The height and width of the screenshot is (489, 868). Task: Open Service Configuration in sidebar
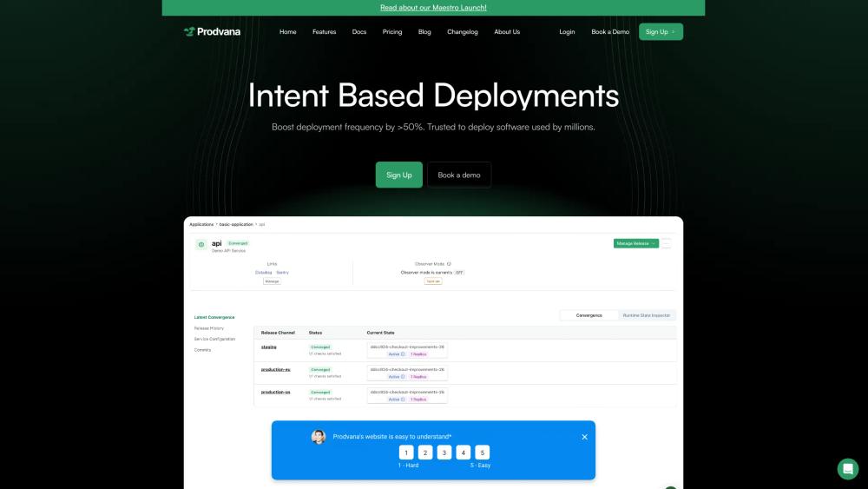click(214, 339)
